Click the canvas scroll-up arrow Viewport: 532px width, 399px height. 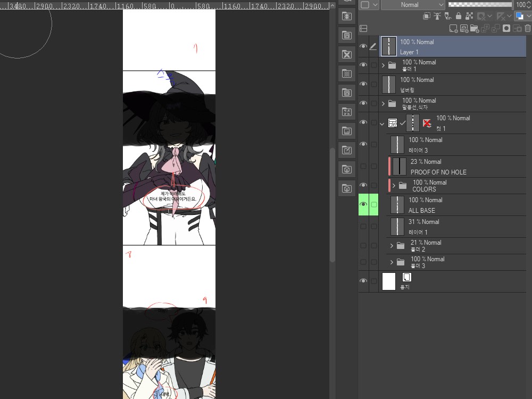pos(332,5)
